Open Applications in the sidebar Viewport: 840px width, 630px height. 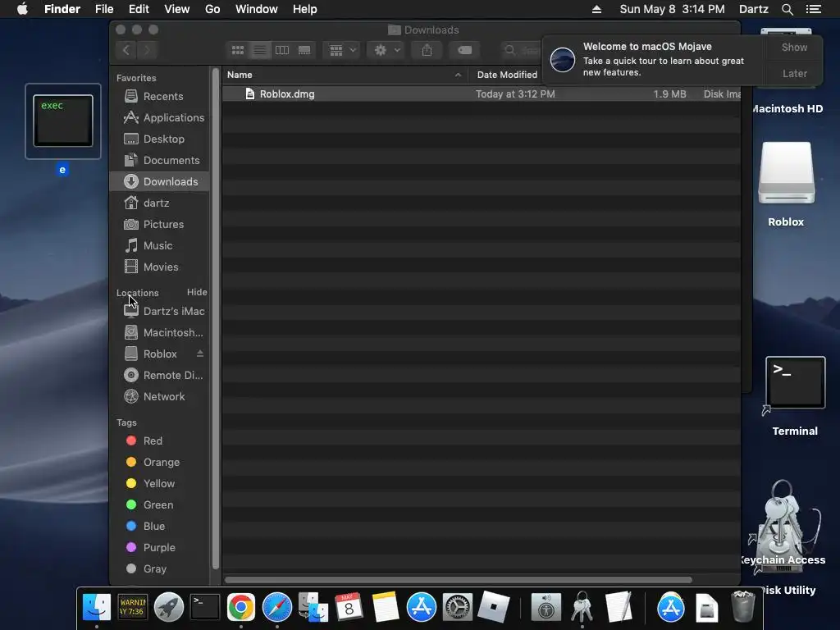(x=159, y=118)
